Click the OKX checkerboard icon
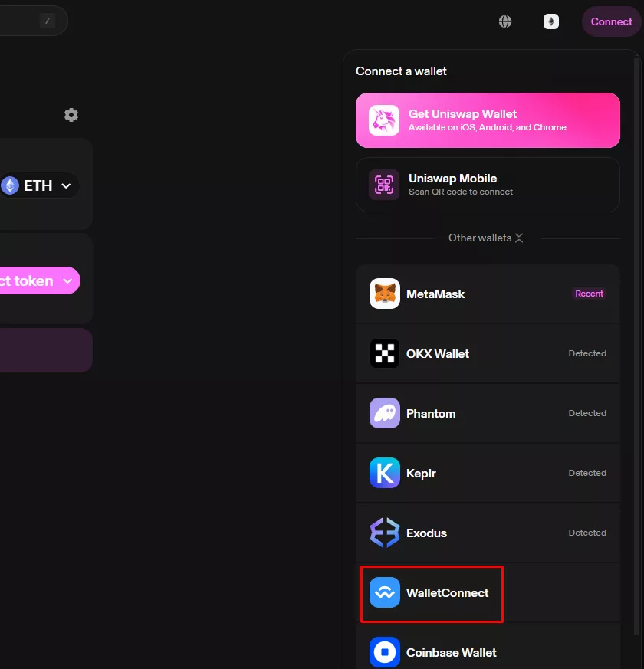This screenshot has height=669, width=644. (385, 353)
